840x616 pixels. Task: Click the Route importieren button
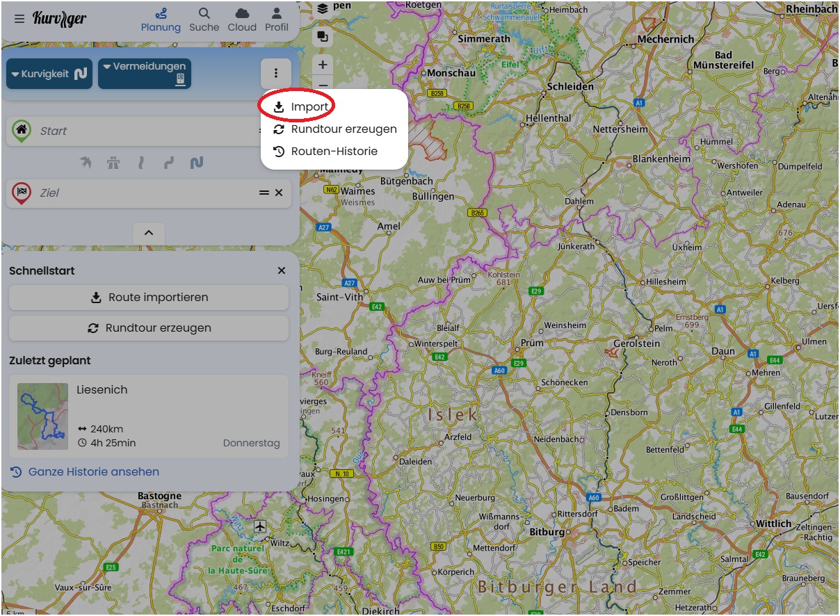pyautogui.click(x=149, y=298)
